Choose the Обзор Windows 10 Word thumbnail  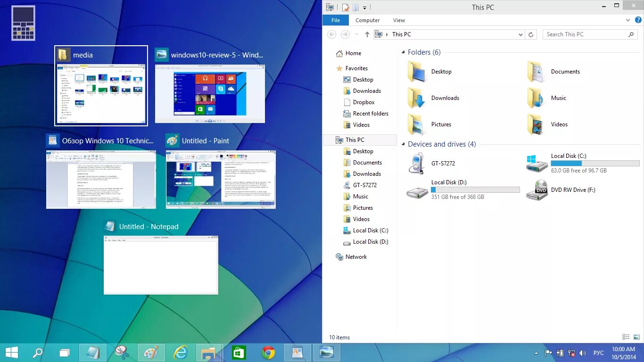point(101,179)
